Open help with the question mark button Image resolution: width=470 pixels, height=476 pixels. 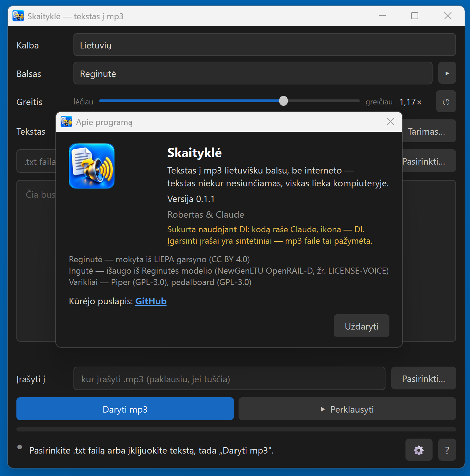coord(447,450)
